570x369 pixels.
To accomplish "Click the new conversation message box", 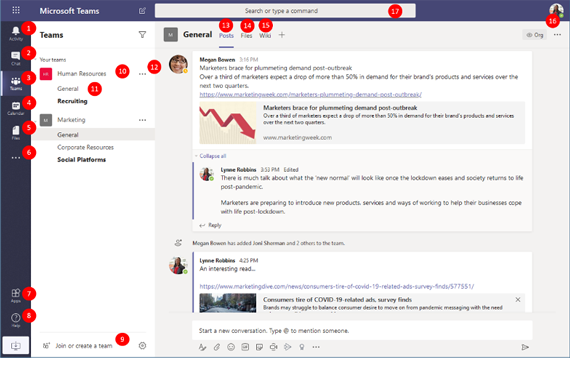I will click(362, 330).
